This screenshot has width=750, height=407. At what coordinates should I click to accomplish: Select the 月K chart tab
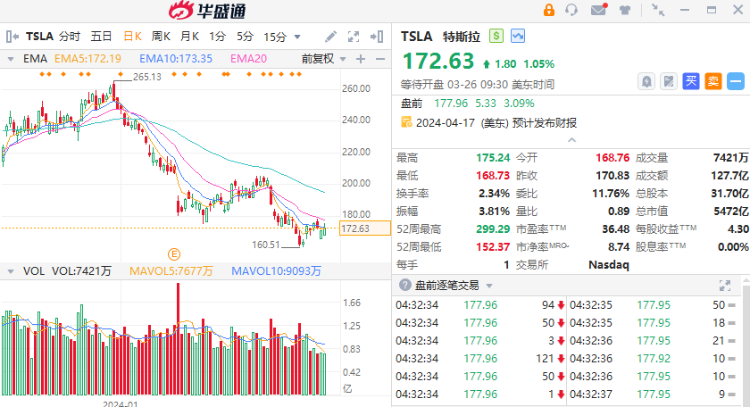(x=189, y=36)
